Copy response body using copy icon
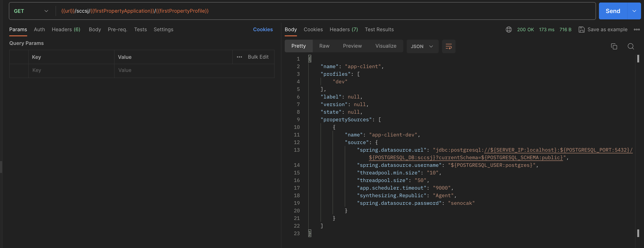Viewport: 644px width, 248px height. coord(614,46)
